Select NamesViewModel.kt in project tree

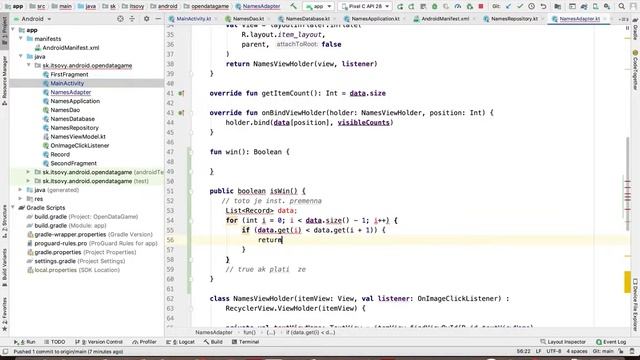[x=78, y=137]
